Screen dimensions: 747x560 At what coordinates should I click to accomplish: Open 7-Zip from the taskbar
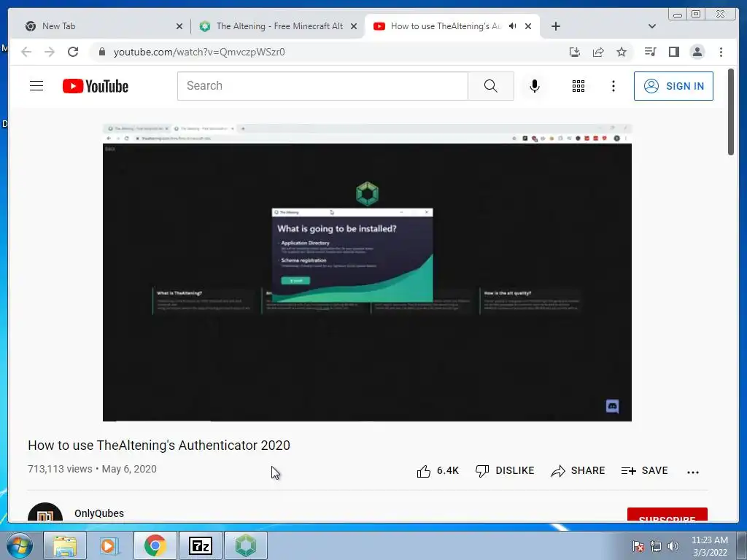pos(200,545)
